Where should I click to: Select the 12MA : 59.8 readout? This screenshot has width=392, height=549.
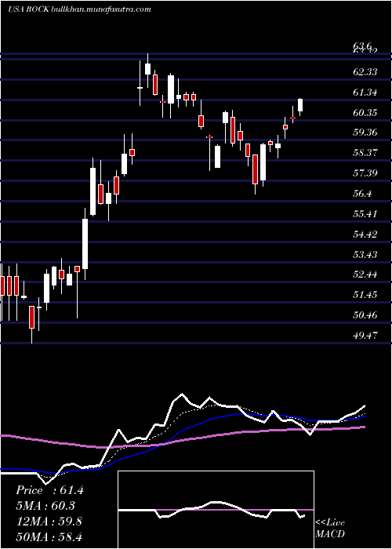[x=49, y=522]
